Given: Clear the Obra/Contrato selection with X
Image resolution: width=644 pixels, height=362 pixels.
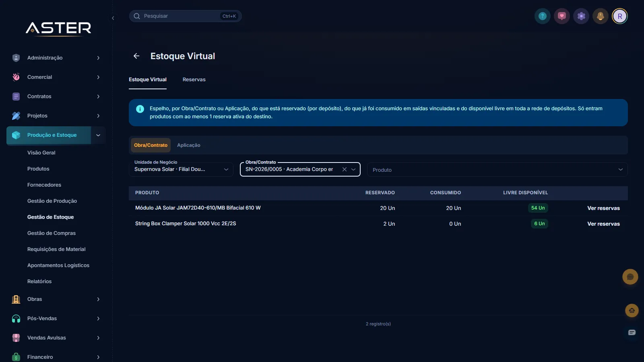Looking at the screenshot, I should click(345, 169).
